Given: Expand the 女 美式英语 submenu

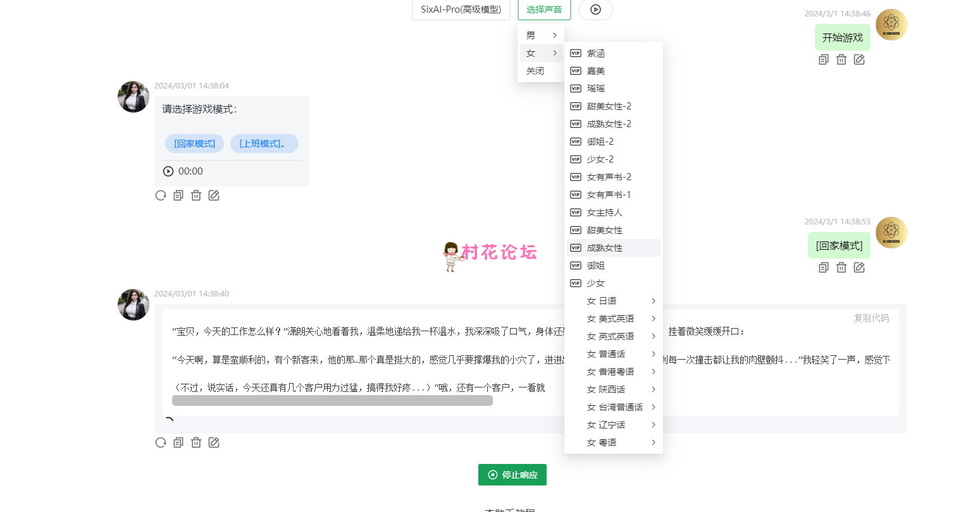Looking at the screenshot, I should (614, 319).
